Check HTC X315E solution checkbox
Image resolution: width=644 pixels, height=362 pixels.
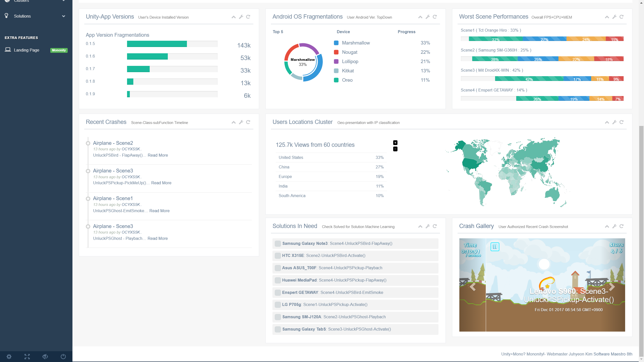point(278,256)
